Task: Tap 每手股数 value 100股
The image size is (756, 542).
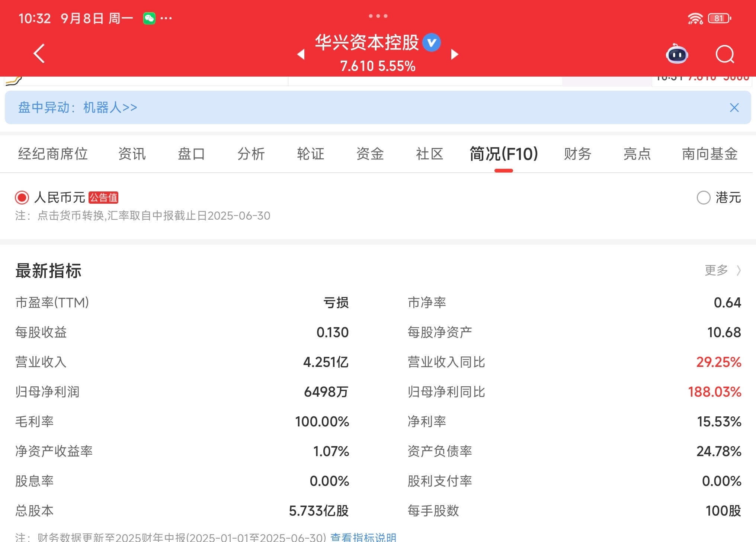Action: click(x=723, y=511)
